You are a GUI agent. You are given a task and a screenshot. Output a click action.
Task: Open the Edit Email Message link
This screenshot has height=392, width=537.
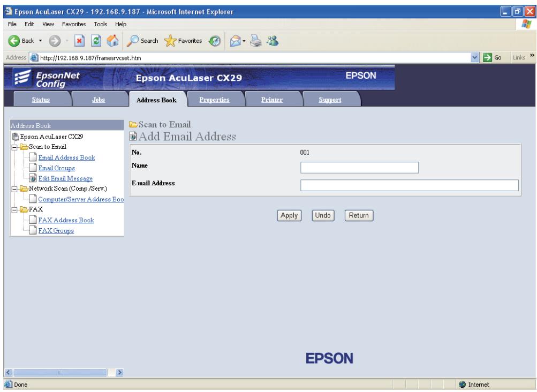(x=65, y=178)
